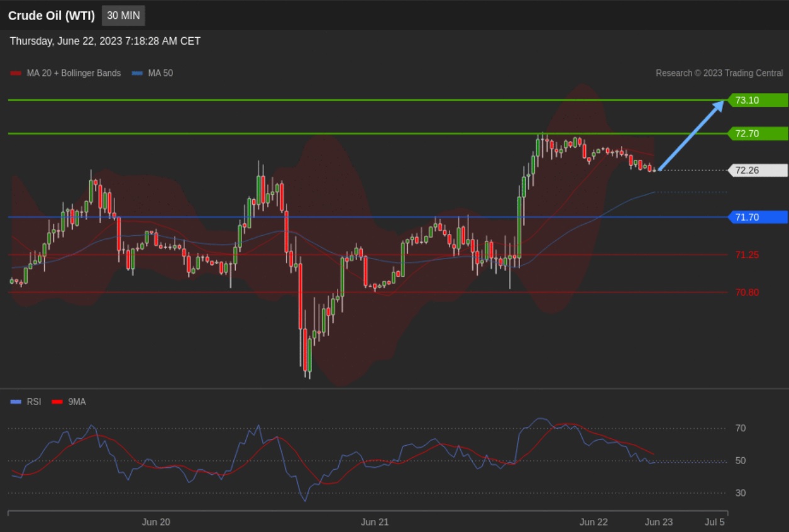The height and width of the screenshot is (532, 789).
Task: Click the Jun 22 date axis label
Action: [x=593, y=521]
